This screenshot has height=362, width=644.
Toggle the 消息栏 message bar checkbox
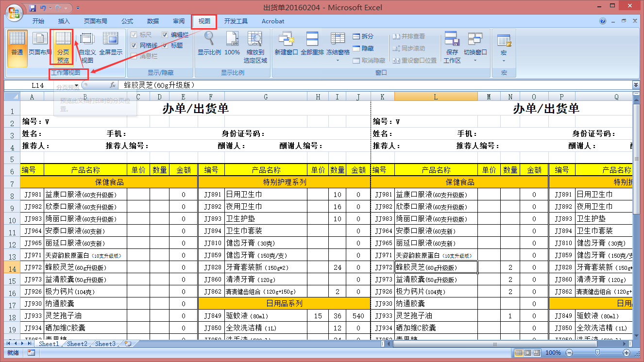coord(134,56)
